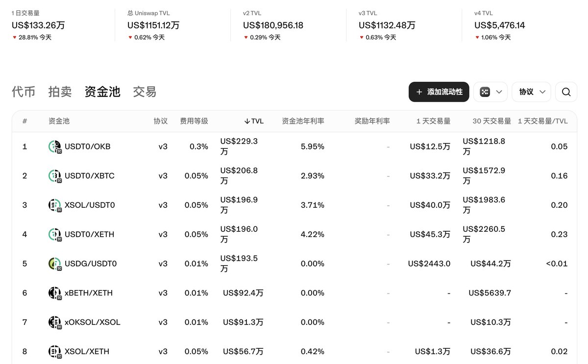Click the 资金池年利率 column header
The height and width of the screenshot is (364, 588).
(303, 121)
